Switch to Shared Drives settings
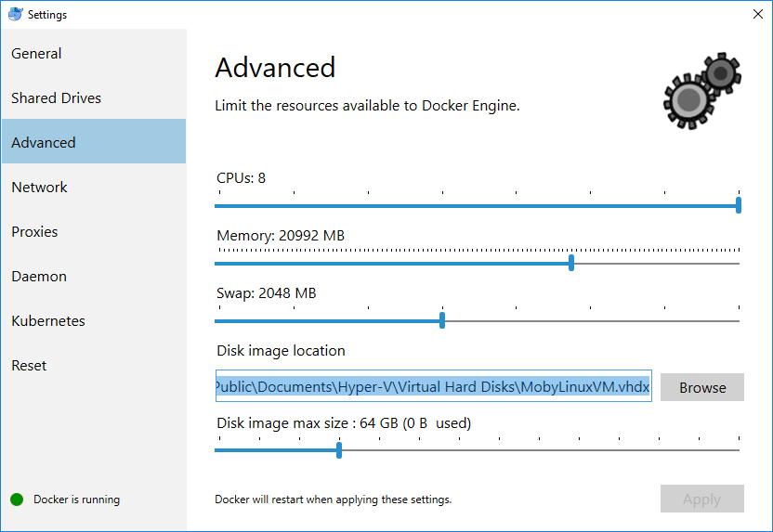This screenshot has height=532, width=773. [94, 98]
